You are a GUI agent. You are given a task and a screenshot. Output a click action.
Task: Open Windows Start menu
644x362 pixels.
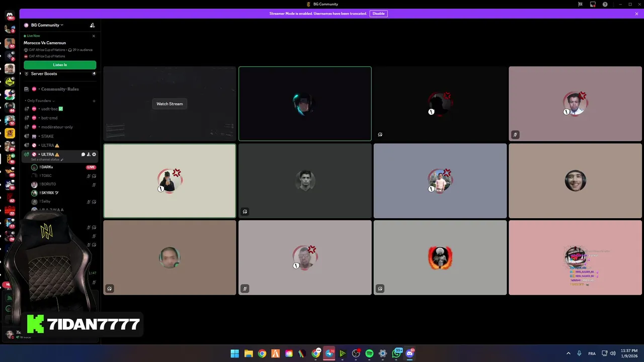pos(235,353)
